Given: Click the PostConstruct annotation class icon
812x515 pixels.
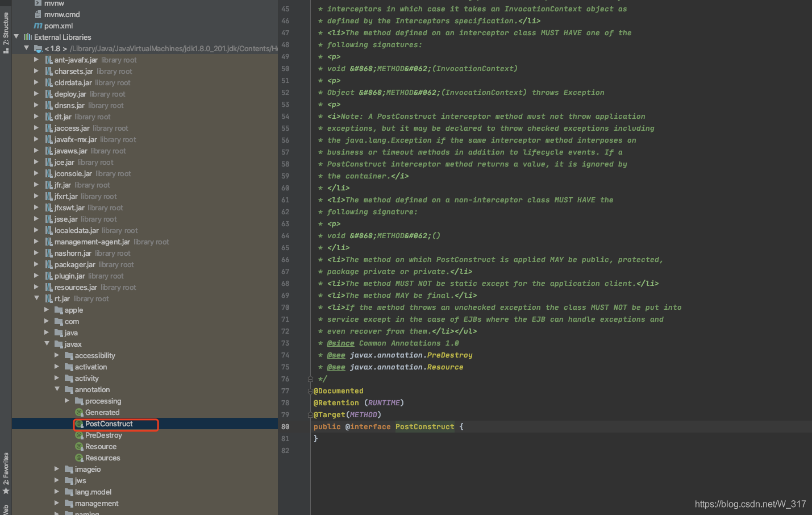Looking at the screenshot, I should tap(80, 423).
